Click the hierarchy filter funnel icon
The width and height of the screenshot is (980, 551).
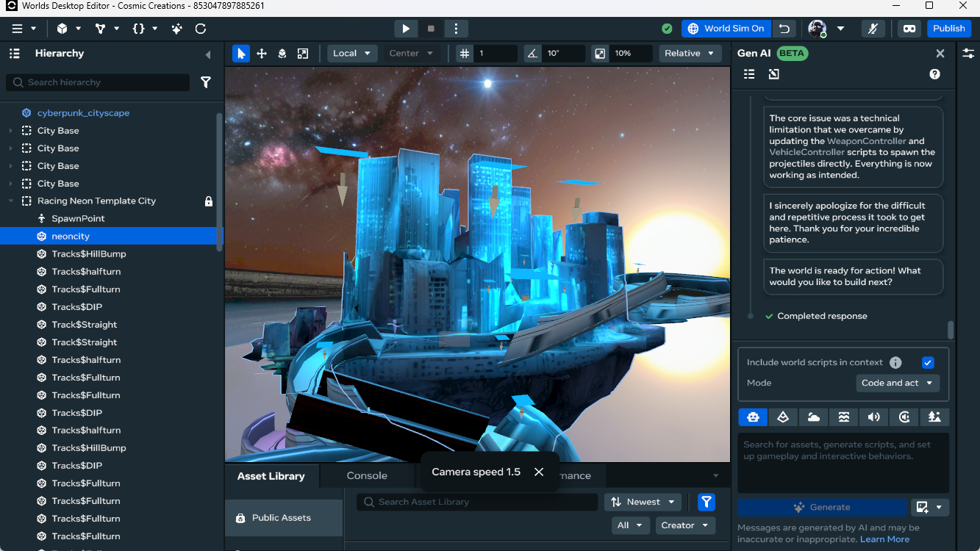(x=206, y=82)
